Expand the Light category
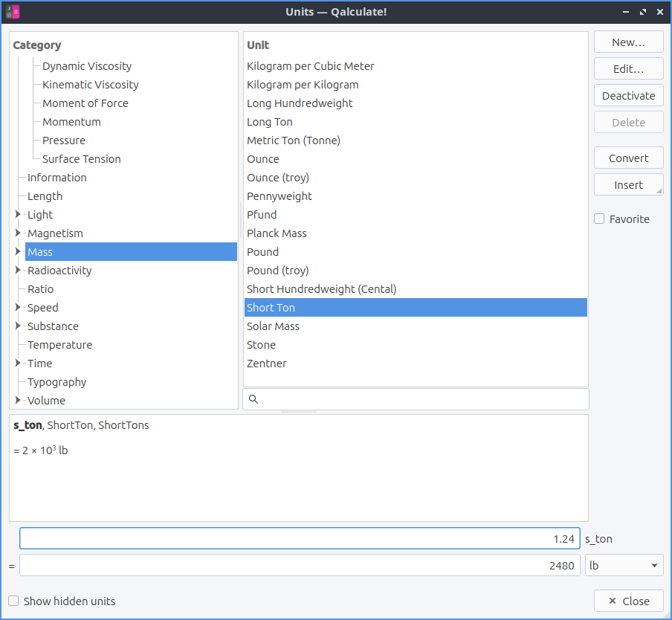This screenshot has height=620, width=672. tap(18, 215)
